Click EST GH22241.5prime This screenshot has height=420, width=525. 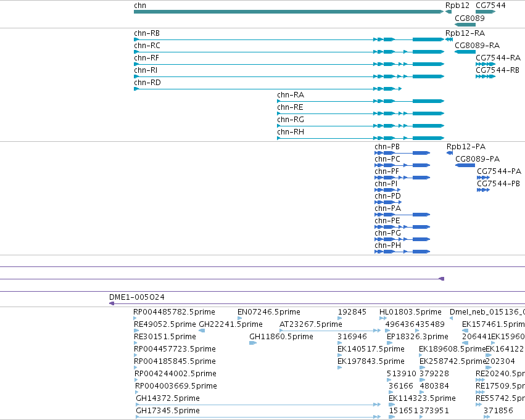(x=231, y=324)
